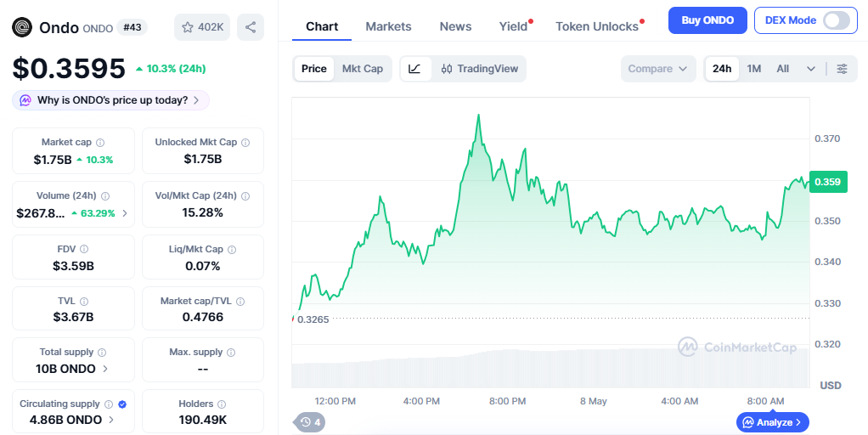Click the $3.59B FDV value
Image resolution: width=868 pixels, height=435 pixels.
73,266
